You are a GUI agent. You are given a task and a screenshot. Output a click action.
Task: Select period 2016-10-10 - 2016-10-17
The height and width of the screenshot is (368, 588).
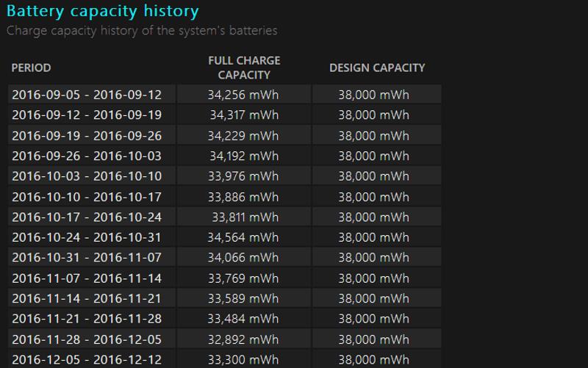pos(87,197)
